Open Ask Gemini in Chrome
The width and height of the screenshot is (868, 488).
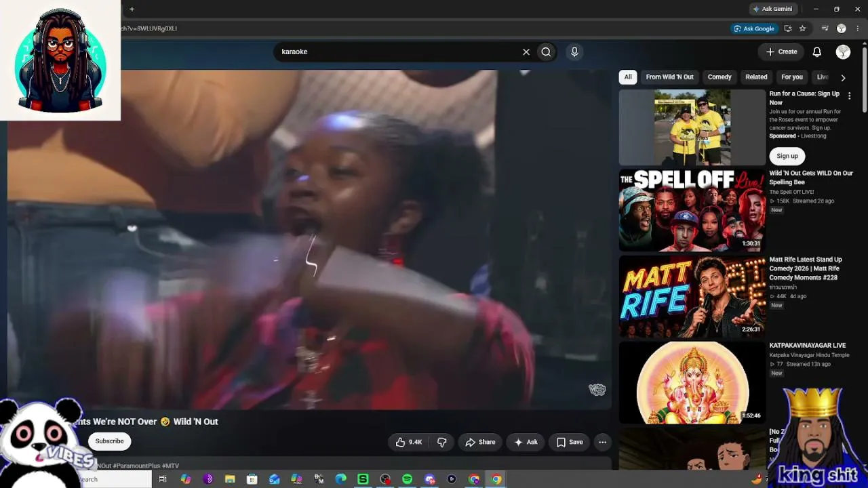click(772, 9)
